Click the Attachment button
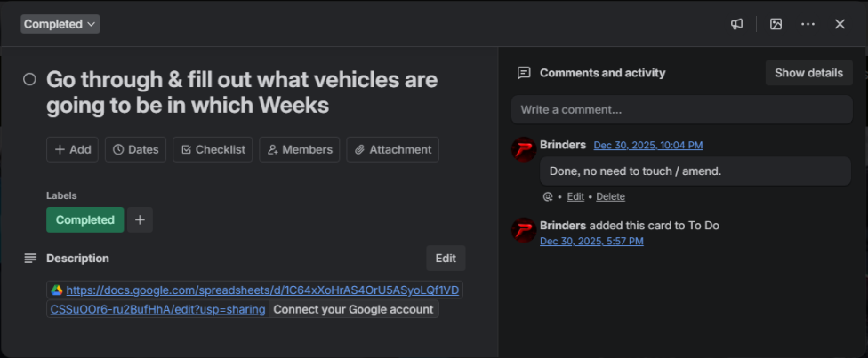 (393, 149)
